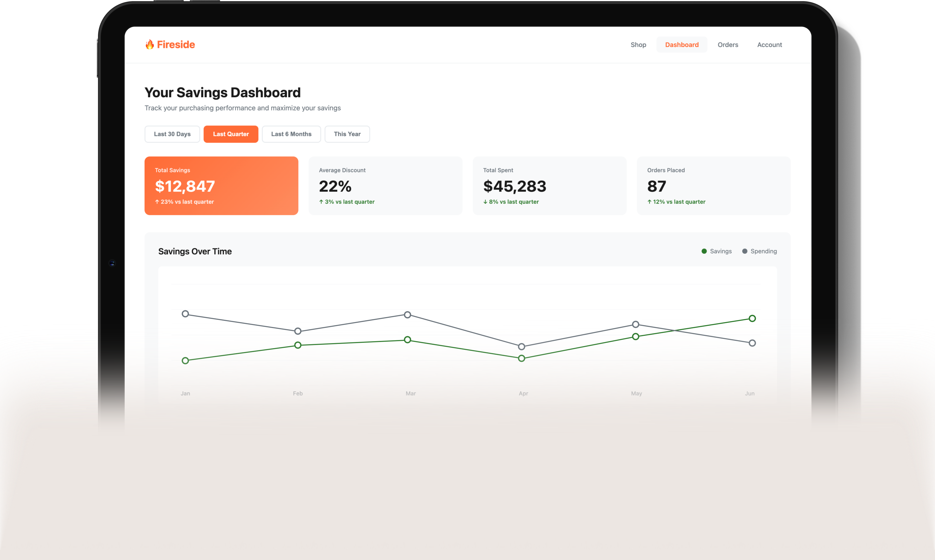Open the Account menu item
The height and width of the screenshot is (560, 935).
click(x=769, y=45)
